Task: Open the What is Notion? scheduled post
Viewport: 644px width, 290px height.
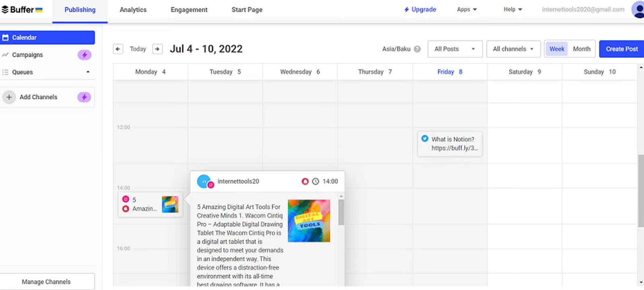Action: coord(450,144)
